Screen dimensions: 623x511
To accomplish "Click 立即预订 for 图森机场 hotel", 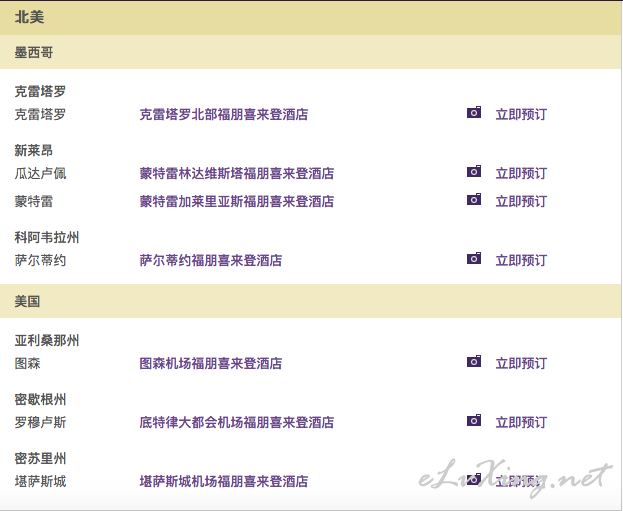I will point(521,363).
